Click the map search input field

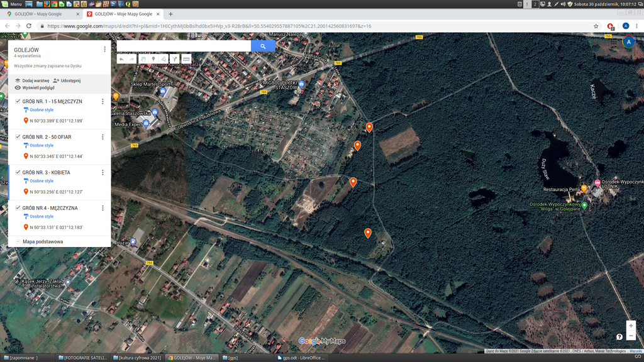(x=184, y=46)
